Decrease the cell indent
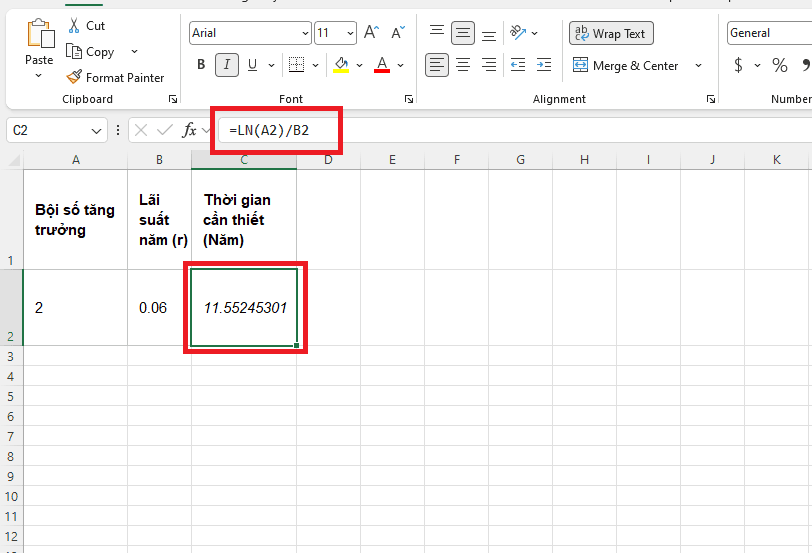The width and height of the screenshot is (812, 553). [518, 65]
